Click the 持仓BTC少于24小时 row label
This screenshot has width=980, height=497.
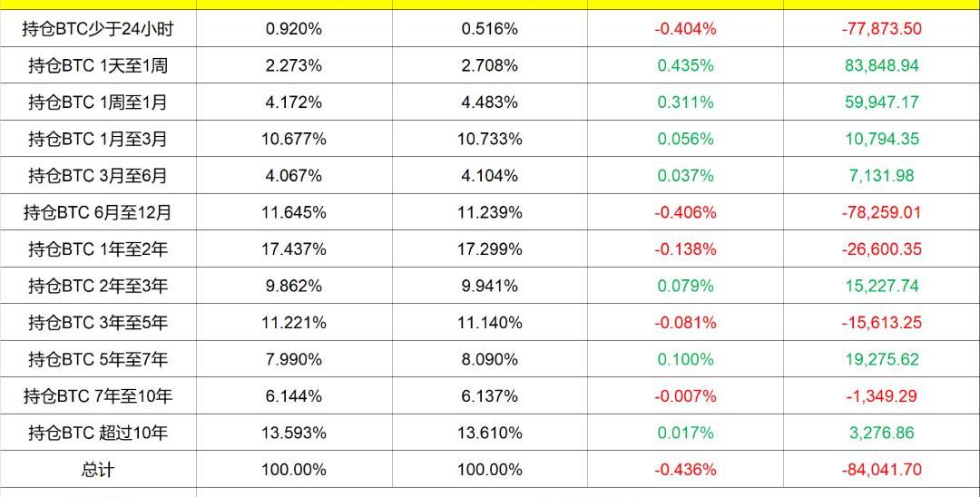(x=98, y=29)
